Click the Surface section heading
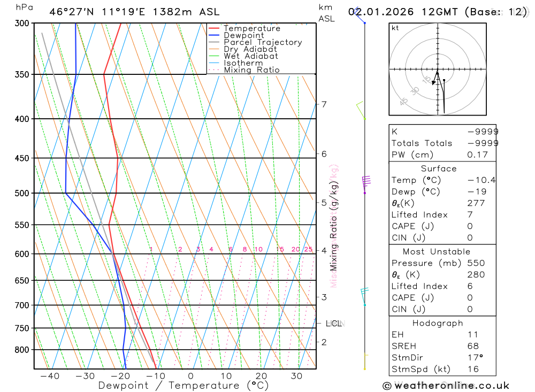 click(x=439, y=168)
